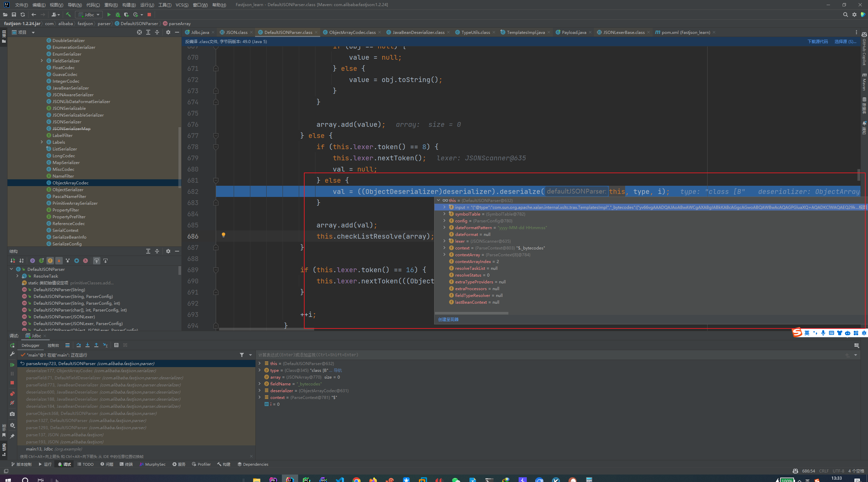Switch to the 控制台 console tab
Image resolution: width=868 pixels, height=482 pixels.
53,345
